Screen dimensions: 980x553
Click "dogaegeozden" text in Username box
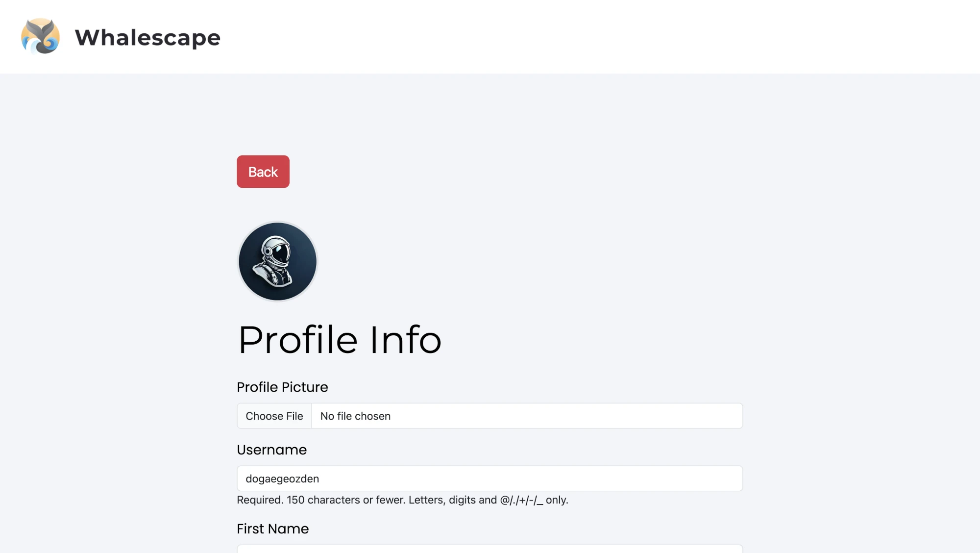(282, 479)
